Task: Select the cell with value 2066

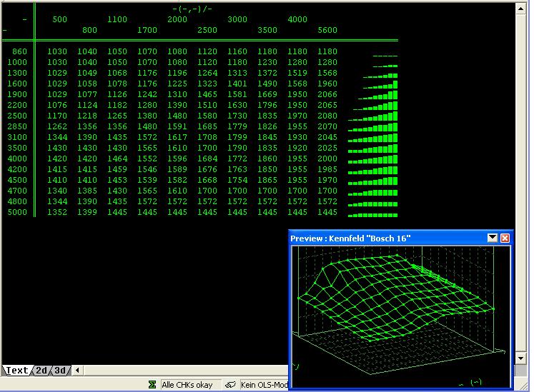Action: [327, 94]
